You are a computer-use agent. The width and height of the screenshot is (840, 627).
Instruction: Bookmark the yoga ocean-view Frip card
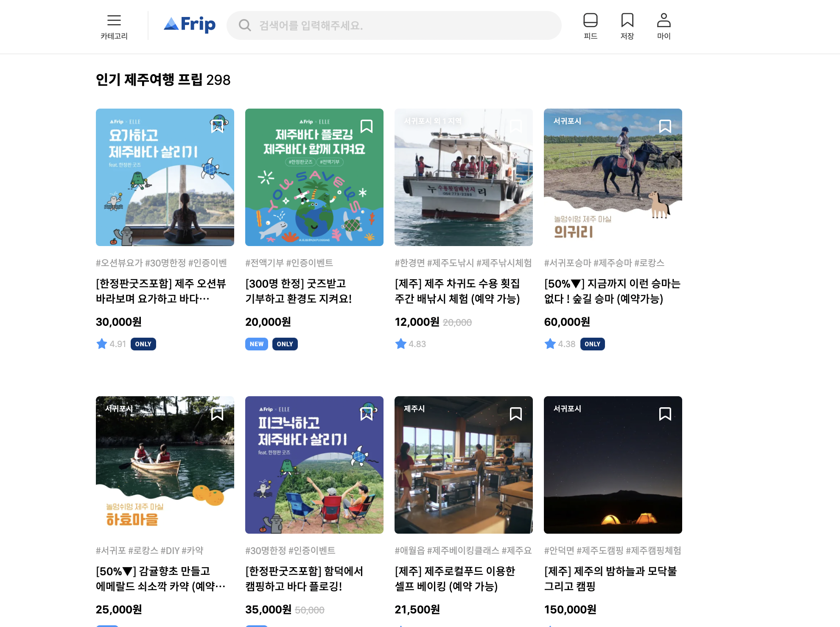coord(217,126)
